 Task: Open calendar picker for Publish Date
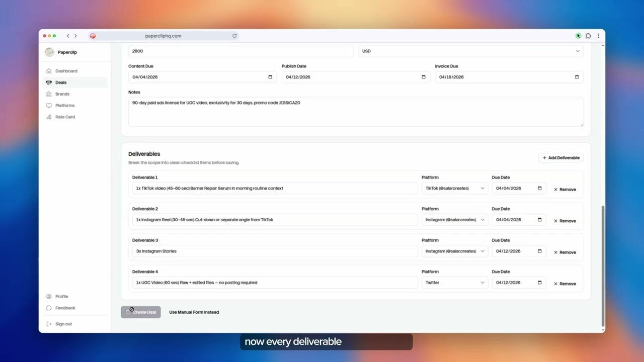tap(424, 77)
